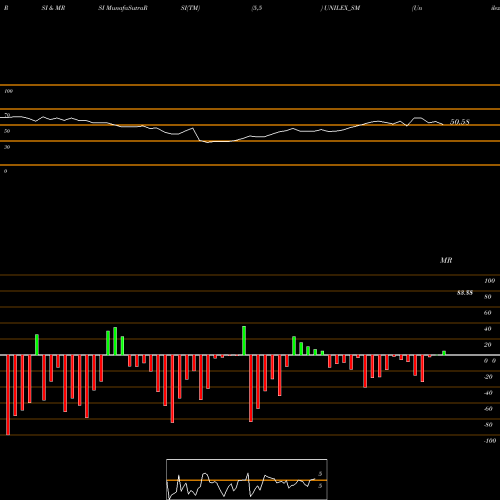Click the UNILEX_SM symbol text in header

[x=342, y=8]
